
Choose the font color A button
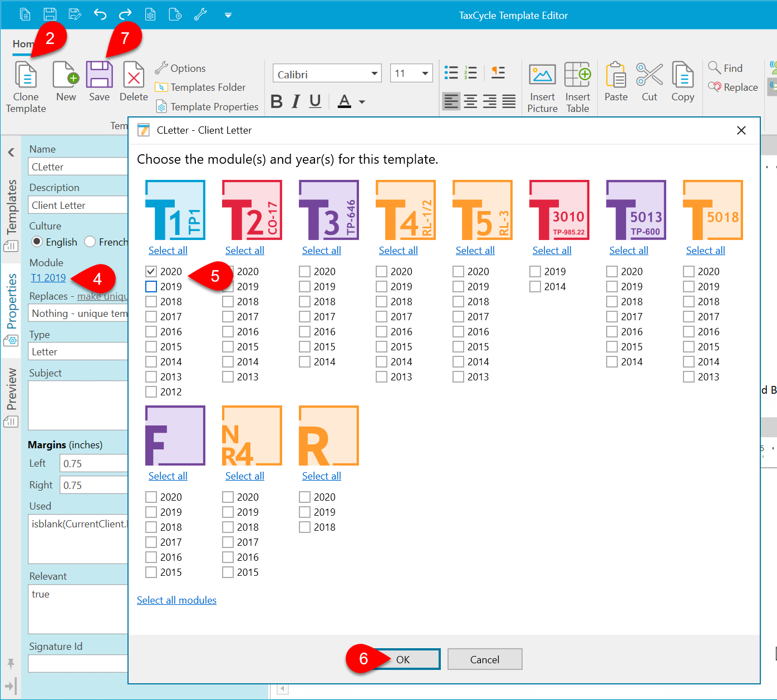pyautogui.click(x=345, y=101)
